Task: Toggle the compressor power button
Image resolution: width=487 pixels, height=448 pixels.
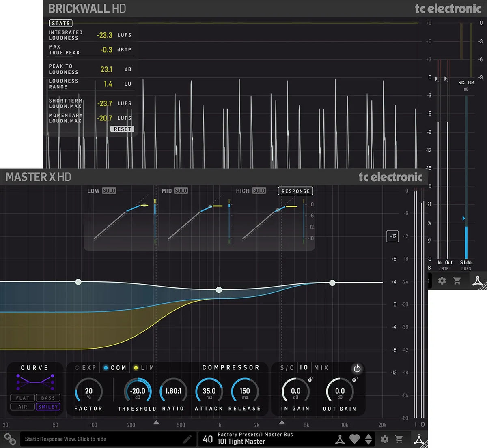Action: [x=357, y=369]
